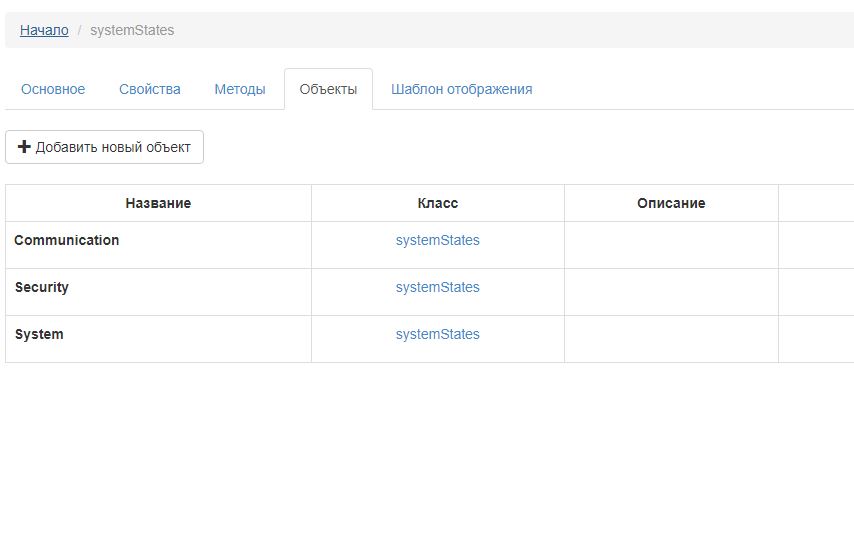
Task: Select the 'Методы' tab
Action: [240, 89]
